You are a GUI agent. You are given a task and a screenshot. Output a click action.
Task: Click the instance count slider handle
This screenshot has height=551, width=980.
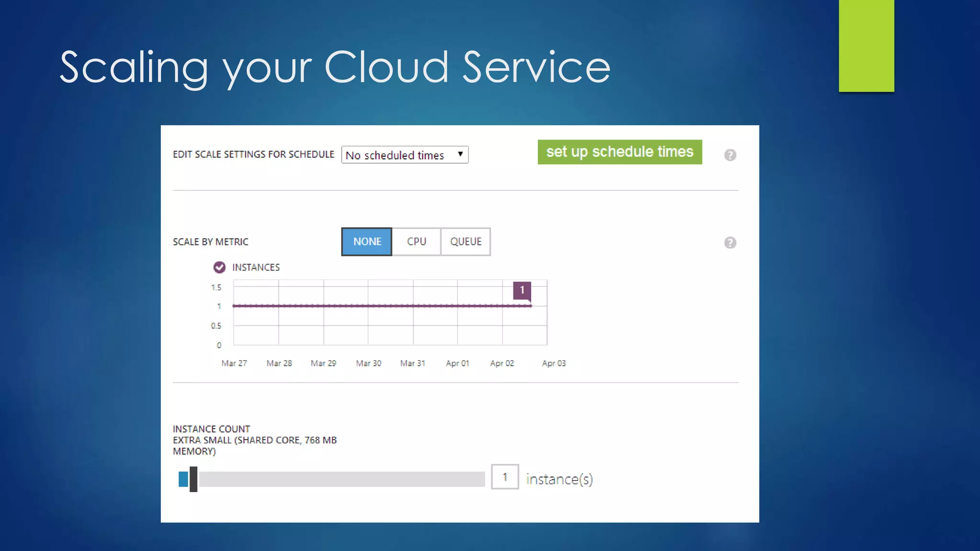193,479
